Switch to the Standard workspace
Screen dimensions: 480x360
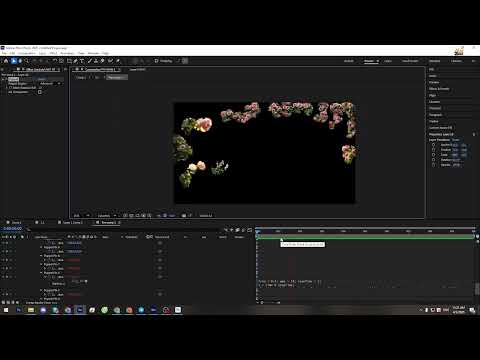[434, 61]
